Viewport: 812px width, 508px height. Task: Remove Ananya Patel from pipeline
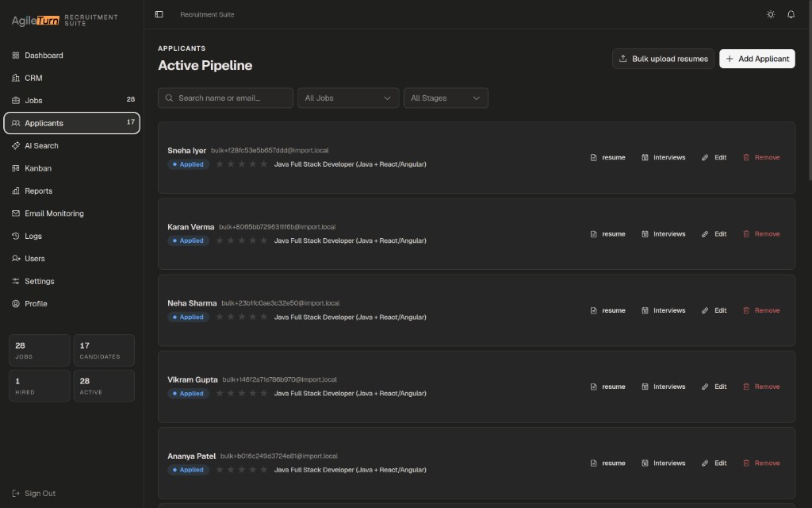[x=761, y=464]
